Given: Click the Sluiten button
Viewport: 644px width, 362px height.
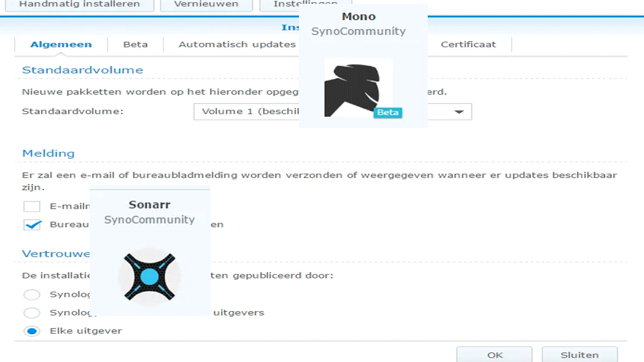Looking at the screenshot, I should (579, 354).
